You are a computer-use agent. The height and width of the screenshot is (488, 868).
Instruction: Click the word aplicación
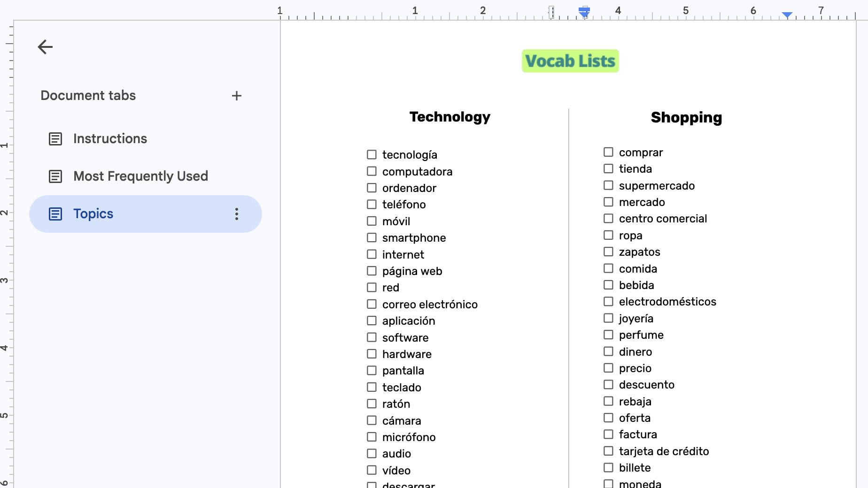(x=409, y=321)
